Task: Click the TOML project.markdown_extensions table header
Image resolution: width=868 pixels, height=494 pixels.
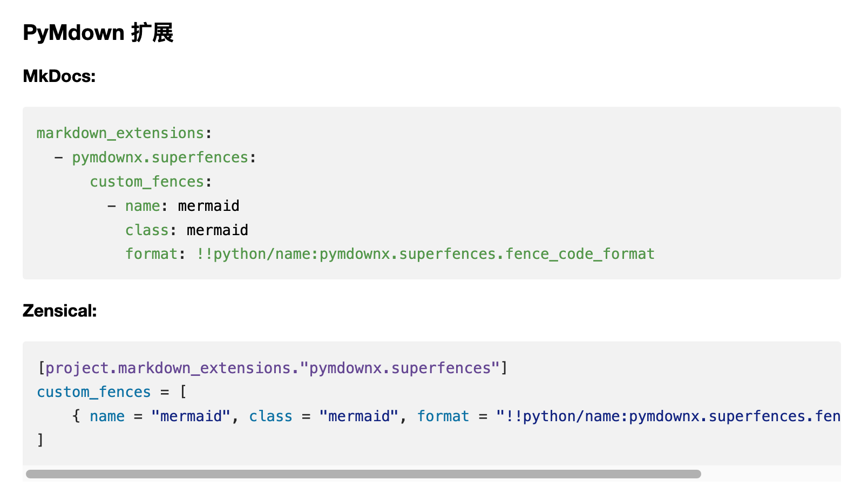Action: [x=273, y=368]
